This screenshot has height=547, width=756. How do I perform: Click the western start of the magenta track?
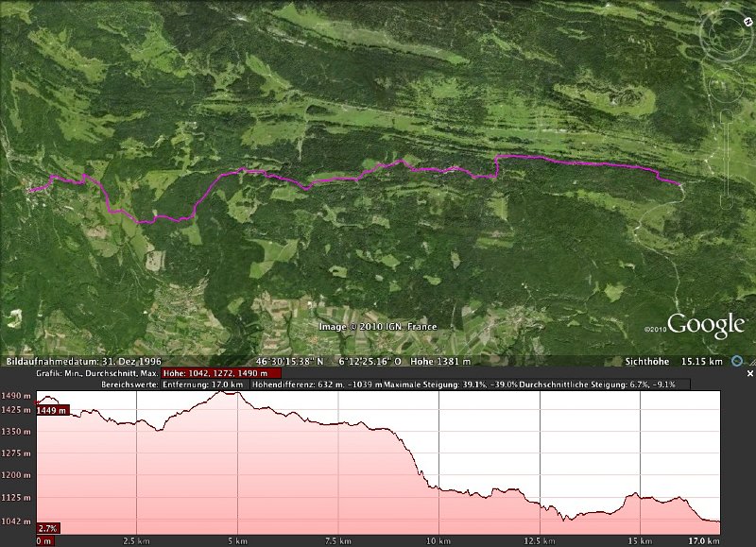31,191
